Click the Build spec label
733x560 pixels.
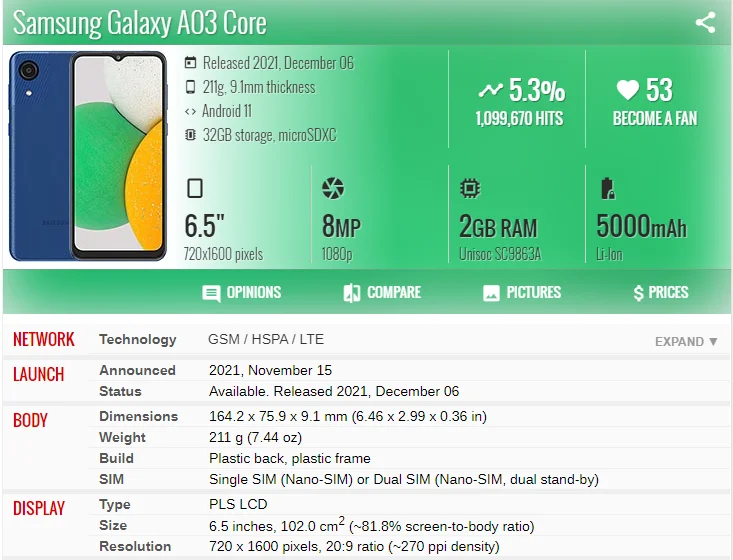(x=116, y=458)
